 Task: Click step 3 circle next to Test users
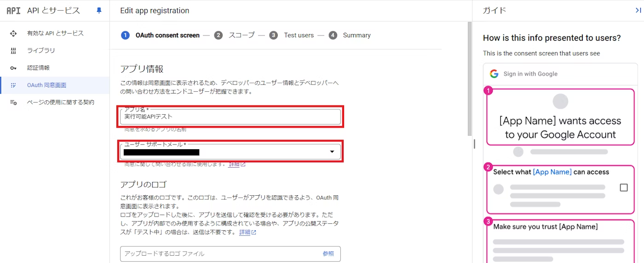(x=274, y=35)
